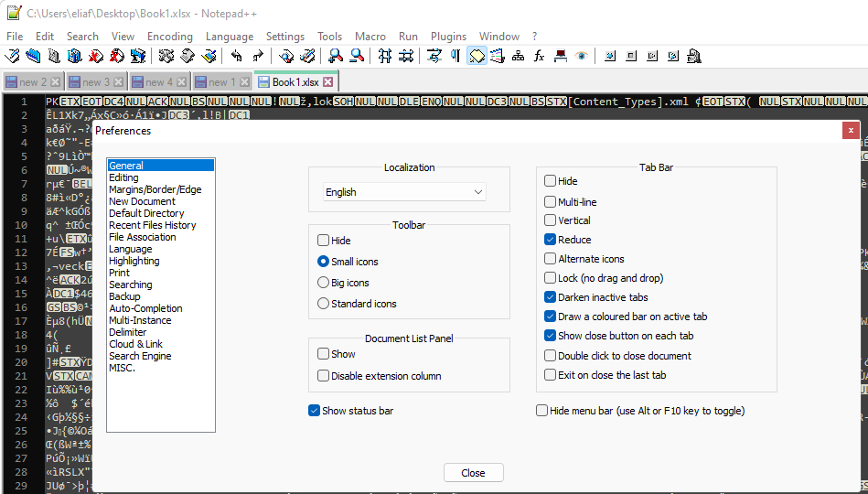Click the Save toolbar icon

coord(54,56)
